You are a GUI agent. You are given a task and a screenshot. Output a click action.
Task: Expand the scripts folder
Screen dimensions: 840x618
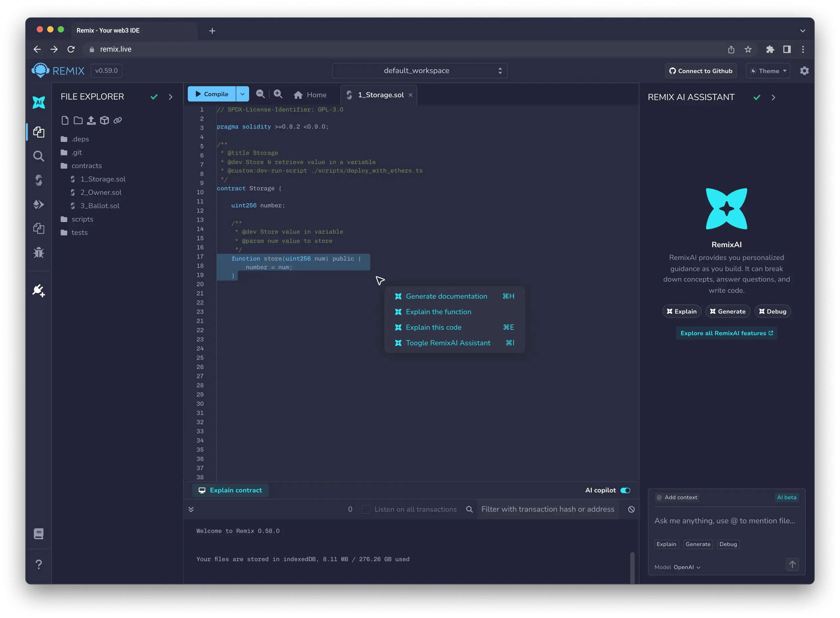[x=77, y=219]
